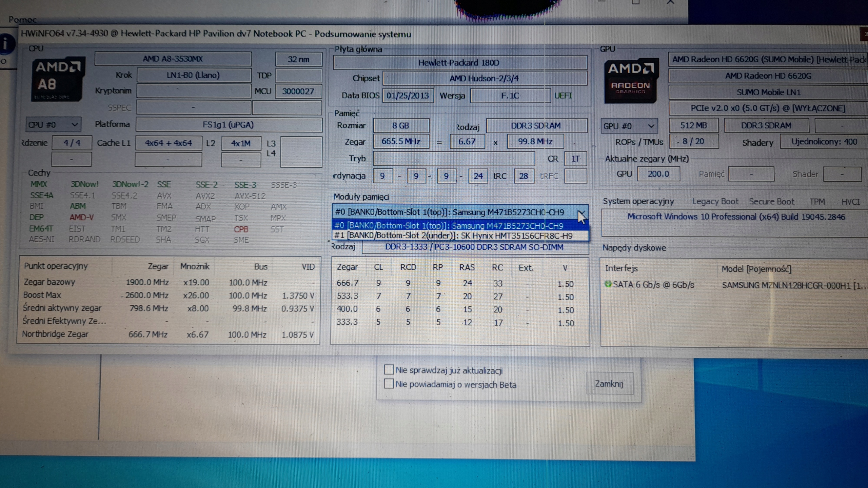The image size is (868, 488).
Task: Close the HWiNFO64 summary window
Action: tap(865, 34)
